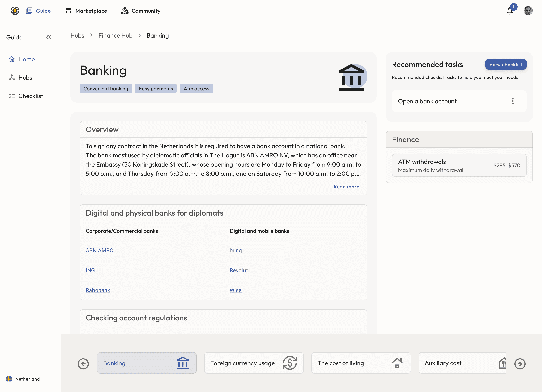The width and height of the screenshot is (542, 392).
Task: Open the Home sidebar item
Action: tap(26, 59)
